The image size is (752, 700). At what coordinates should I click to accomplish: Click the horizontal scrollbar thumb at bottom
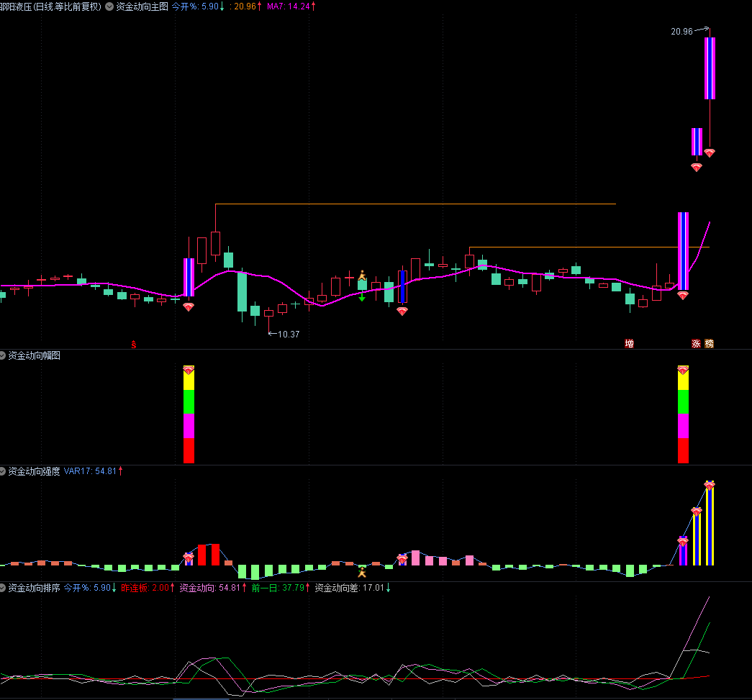(201, 698)
